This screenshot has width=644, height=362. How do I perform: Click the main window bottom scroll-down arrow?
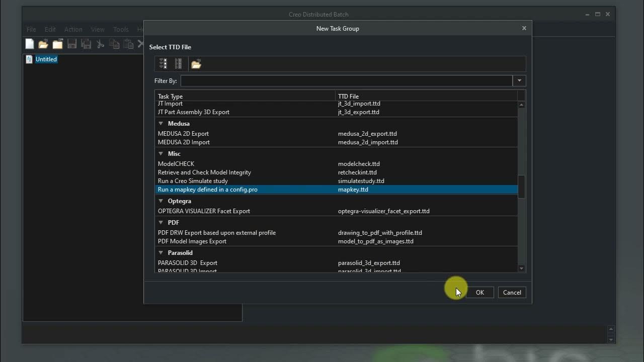tap(611, 339)
